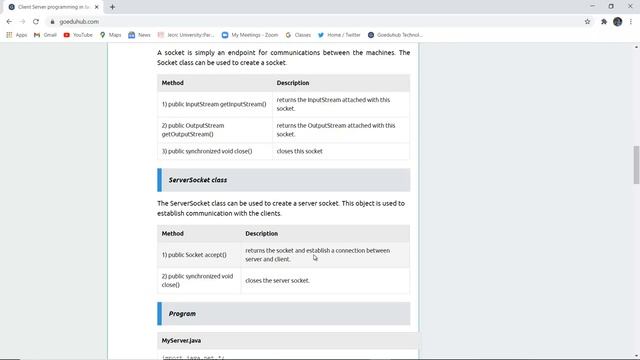
Task: Open the Goeduhub Technol... bookmark
Action: [395, 35]
